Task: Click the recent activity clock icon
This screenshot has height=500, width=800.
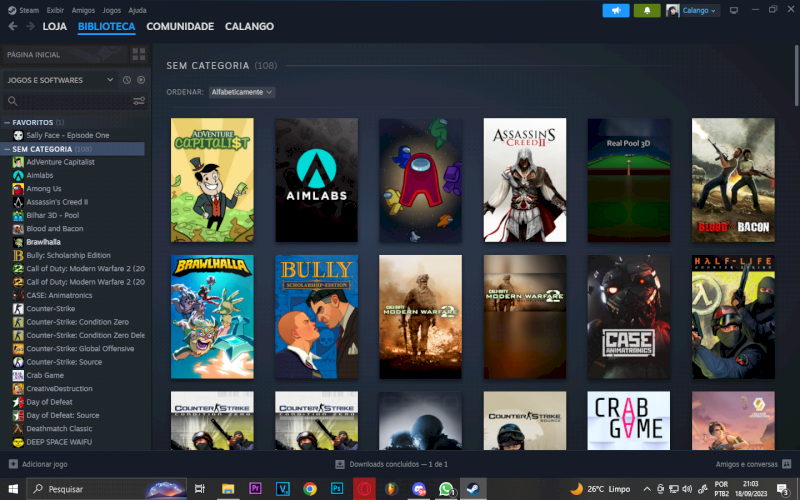Action: (127, 80)
